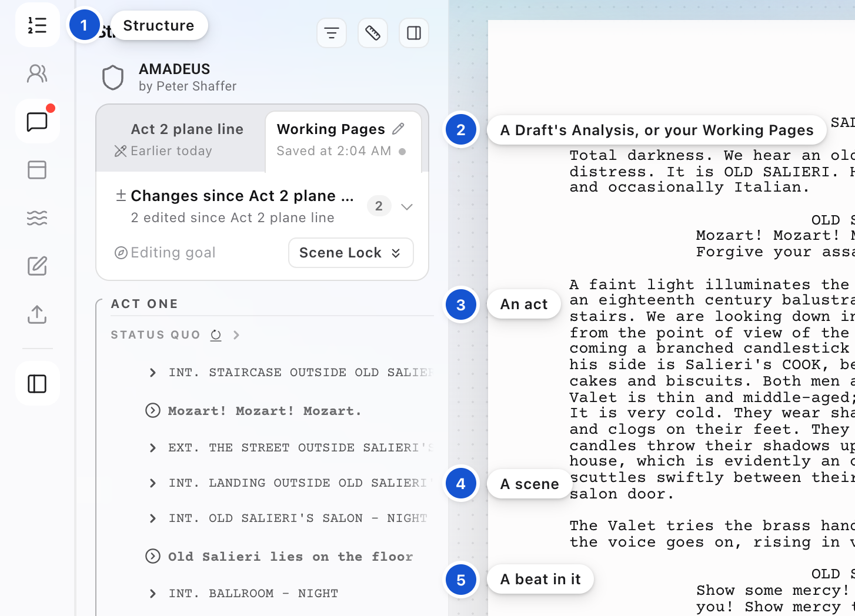Click 2 edited since Act 2 plane line text
Image resolution: width=855 pixels, height=616 pixels.
pyautogui.click(x=233, y=217)
